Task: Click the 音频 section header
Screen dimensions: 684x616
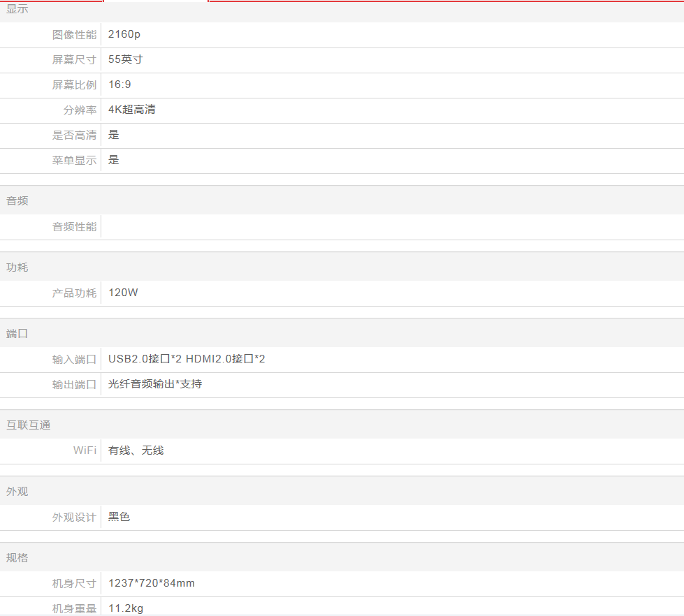Action: 17,201
